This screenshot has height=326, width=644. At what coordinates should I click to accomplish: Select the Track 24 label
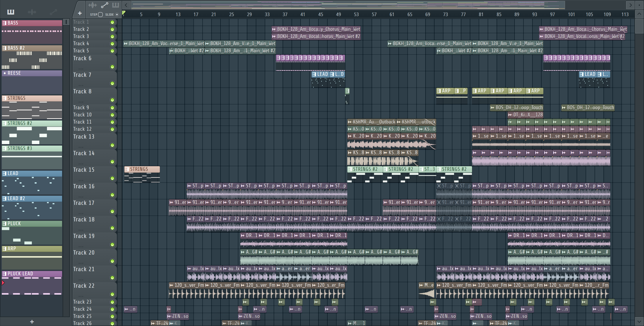(x=82, y=309)
